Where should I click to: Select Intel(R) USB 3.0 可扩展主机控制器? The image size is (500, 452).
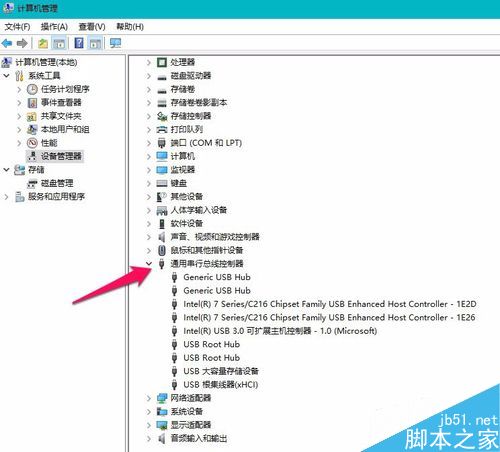coord(280,331)
